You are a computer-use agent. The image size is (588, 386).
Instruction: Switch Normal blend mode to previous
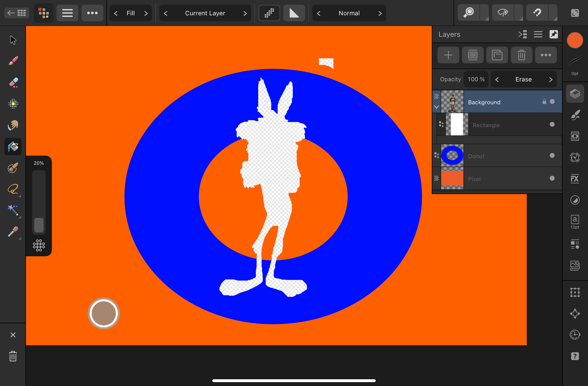pyautogui.click(x=319, y=13)
